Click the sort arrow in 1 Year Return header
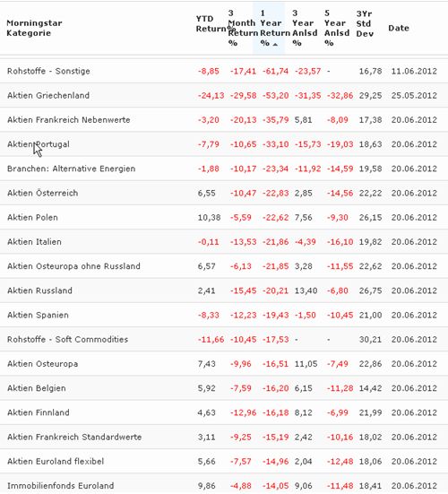 coord(275,45)
